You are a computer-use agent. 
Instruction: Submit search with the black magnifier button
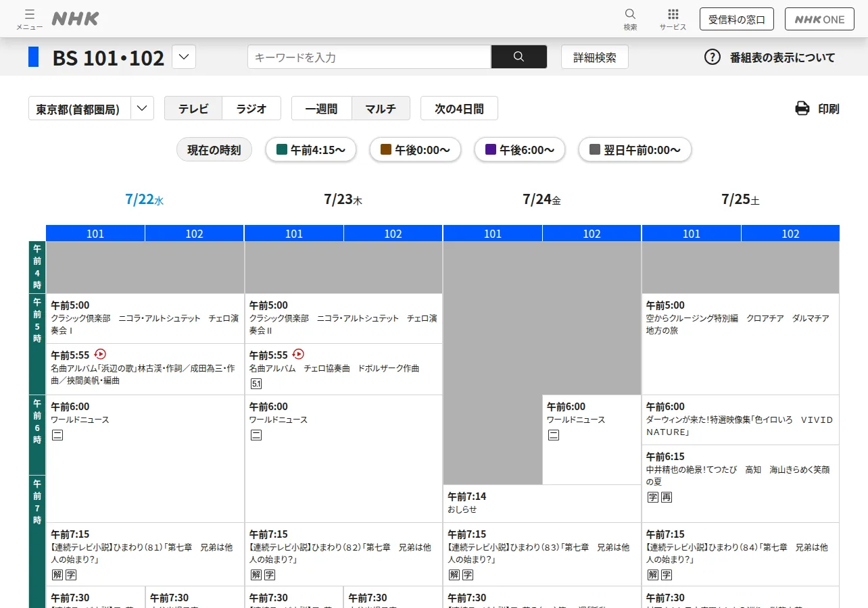pyautogui.click(x=519, y=57)
